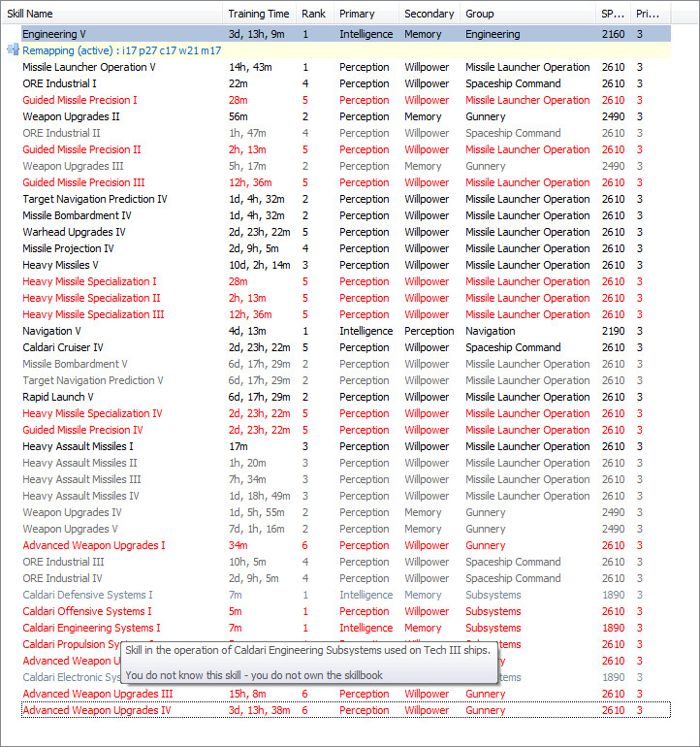The height and width of the screenshot is (747, 700).
Task: Click the Navigation group cell
Action: click(x=490, y=331)
